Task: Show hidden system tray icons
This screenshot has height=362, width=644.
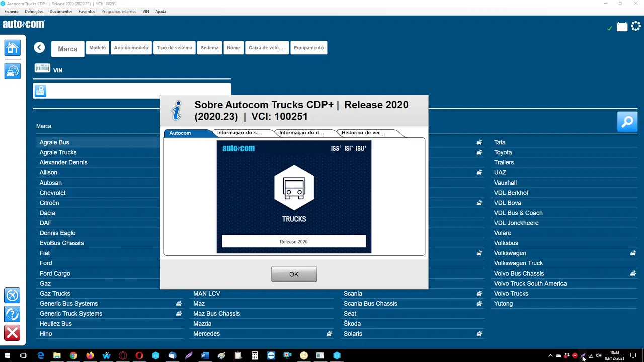Action: [550, 355]
